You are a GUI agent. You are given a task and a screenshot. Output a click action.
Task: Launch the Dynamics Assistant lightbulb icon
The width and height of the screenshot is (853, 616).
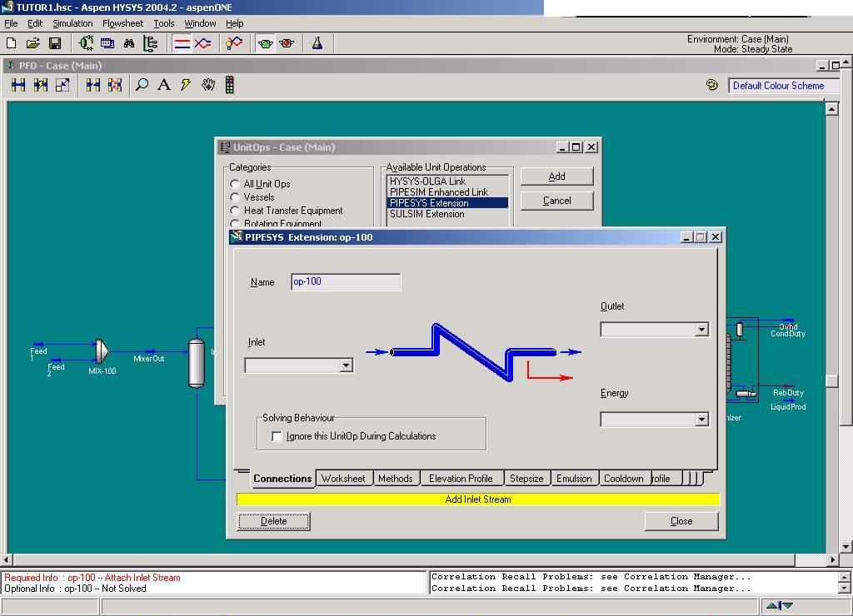[x=234, y=43]
